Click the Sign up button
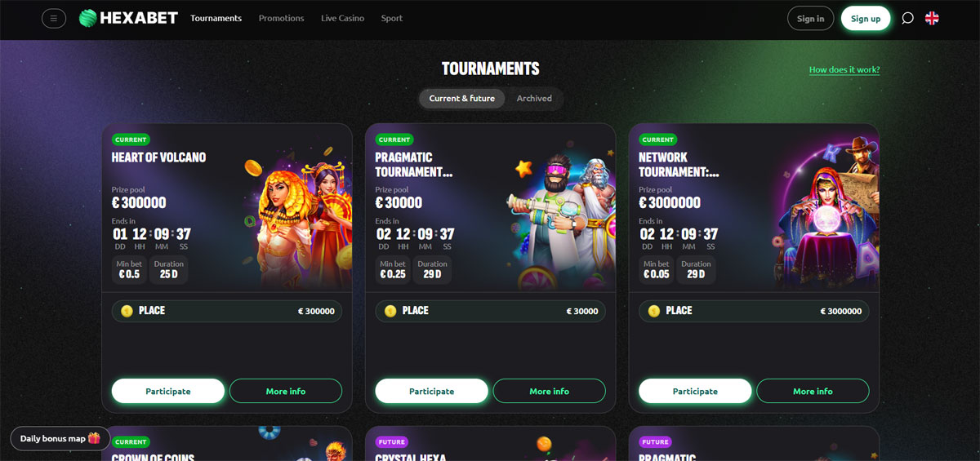Image resolution: width=980 pixels, height=461 pixels. [866, 18]
